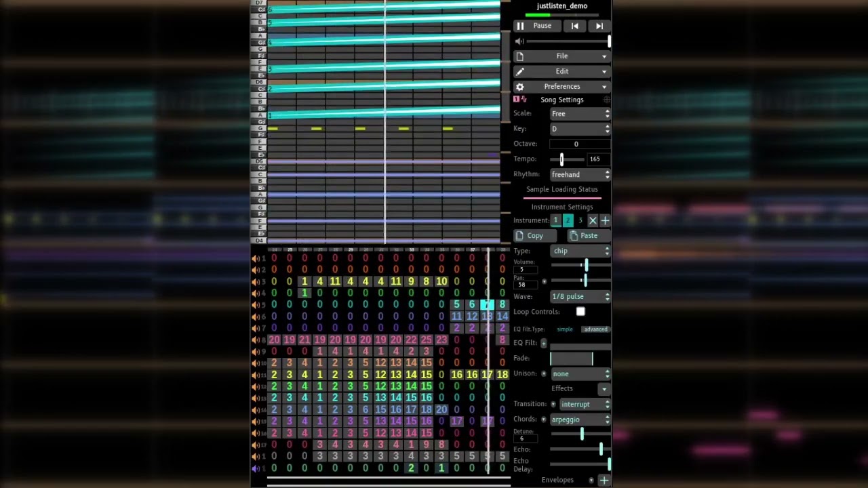Mute channel 11 with its speaker icon

pyautogui.click(x=256, y=375)
